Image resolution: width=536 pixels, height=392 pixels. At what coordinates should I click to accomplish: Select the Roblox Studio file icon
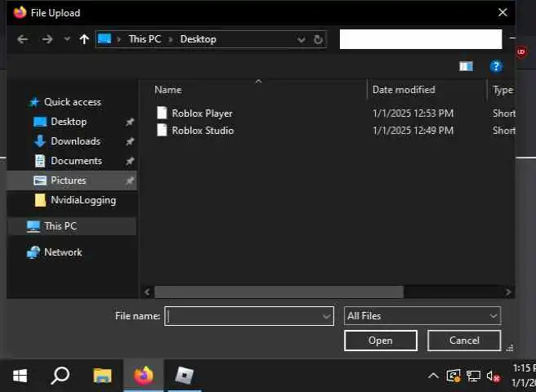point(162,130)
